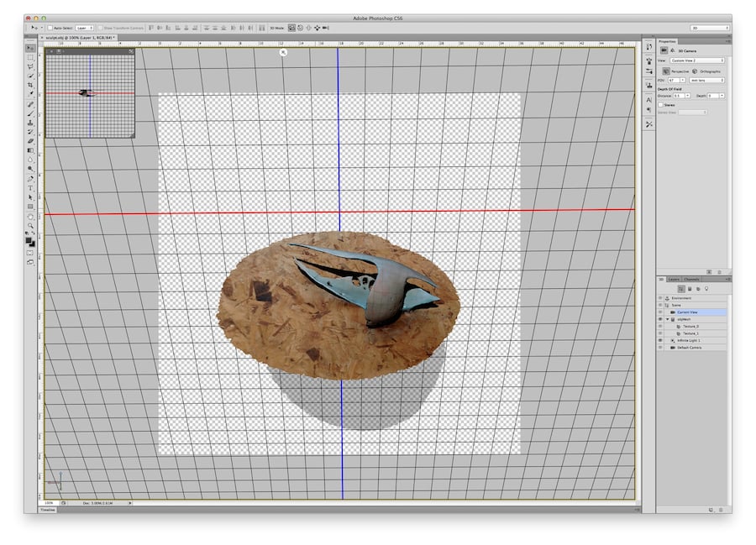Filter the 3D panel by lights
The height and width of the screenshot is (545, 756).
point(706,288)
